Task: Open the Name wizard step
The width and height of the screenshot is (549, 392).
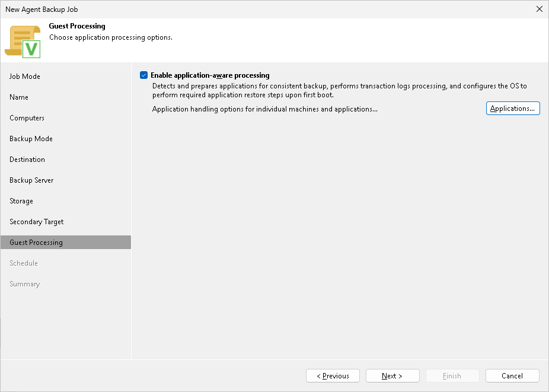Action: [x=18, y=97]
